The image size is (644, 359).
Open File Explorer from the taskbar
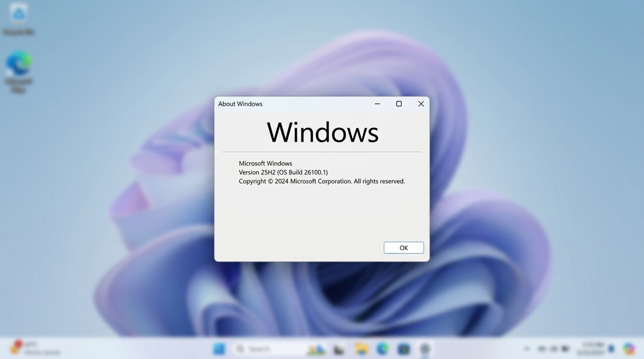pos(361,349)
